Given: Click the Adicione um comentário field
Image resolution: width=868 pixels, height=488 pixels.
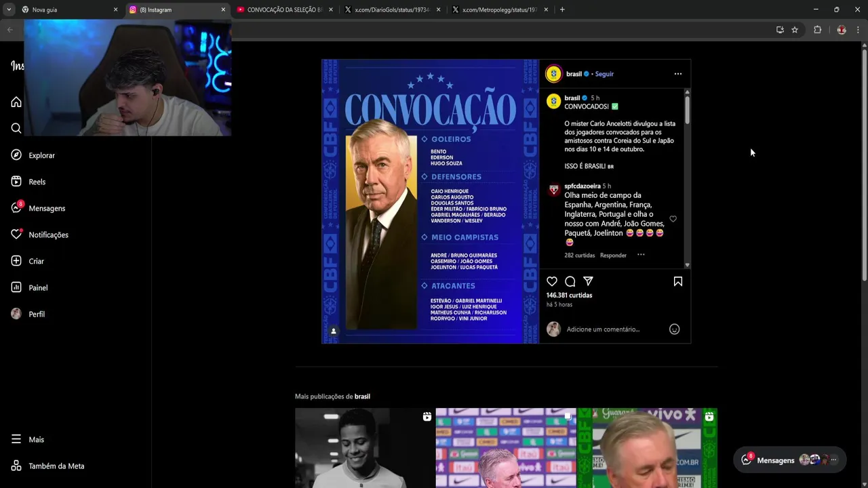Looking at the screenshot, I should click(614, 329).
